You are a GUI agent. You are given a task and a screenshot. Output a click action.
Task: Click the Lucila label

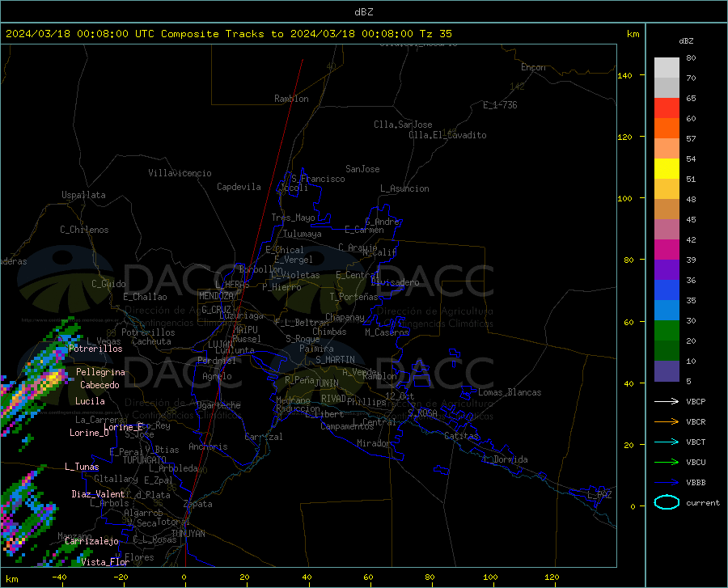pos(90,401)
